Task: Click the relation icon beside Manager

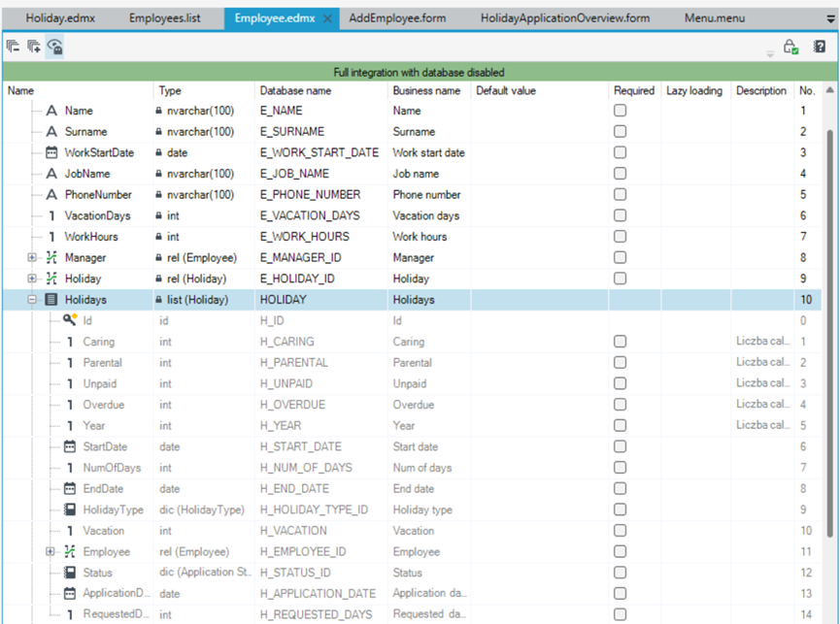Action: coord(51,257)
